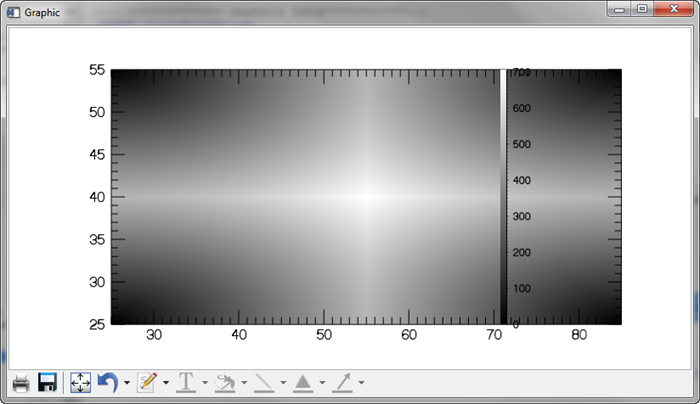Image resolution: width=700 pixels, height=404 pixels.
Task: Minimize the Graphic window
Action: (621, 9)
